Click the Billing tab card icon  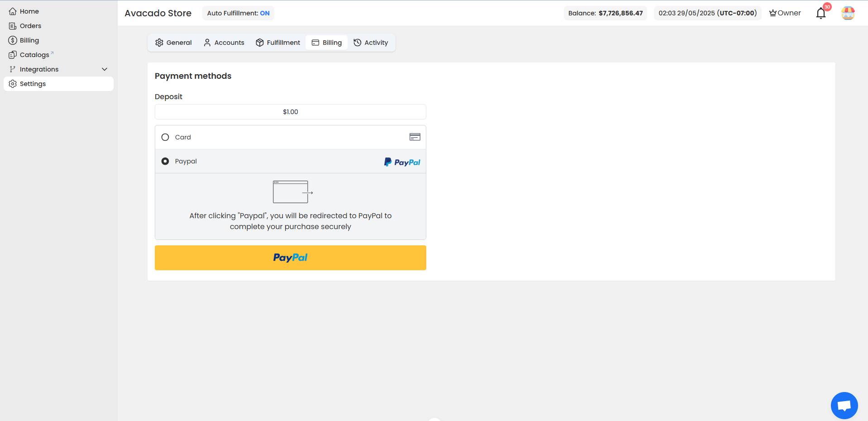click(x=315, y=43)
